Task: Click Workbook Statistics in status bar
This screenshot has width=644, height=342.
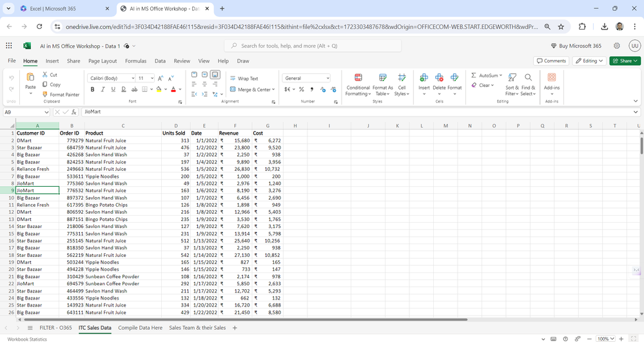Action: point(27,339)
